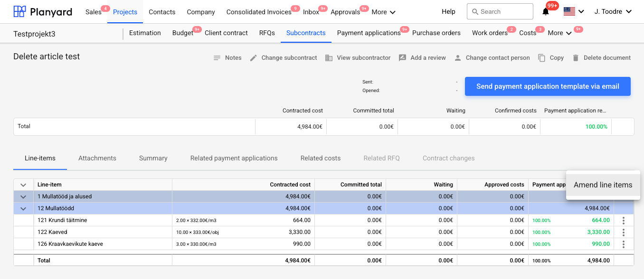Go to Contacts
The height and width of the screenshot is (279, 644).
[x=162, y=12]
